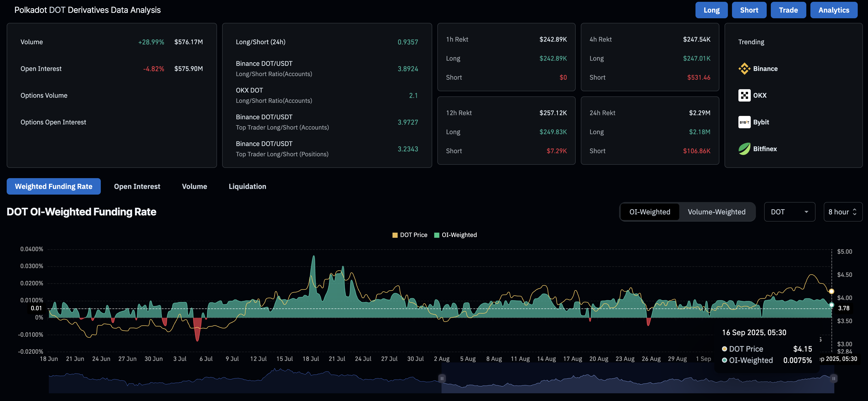Open the Liquidation tab
868x401 pixels.
(247, 186)
